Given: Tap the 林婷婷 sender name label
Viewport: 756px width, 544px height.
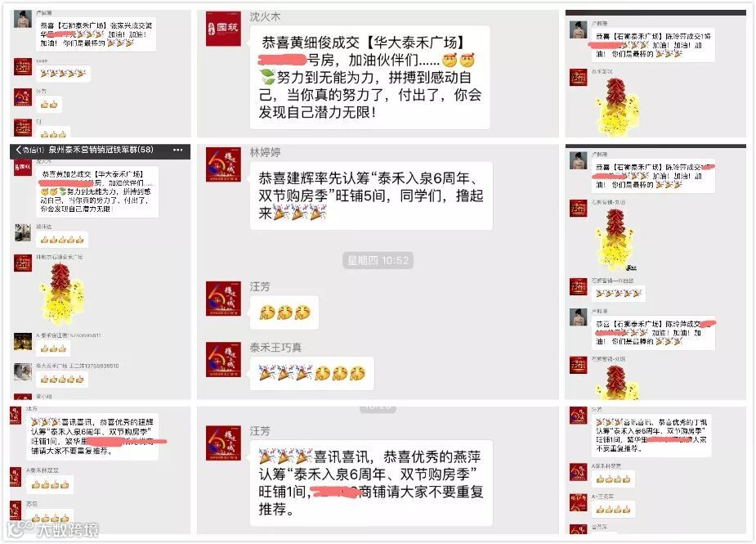Looking at the screenshot, I should (x=265, y=152).
